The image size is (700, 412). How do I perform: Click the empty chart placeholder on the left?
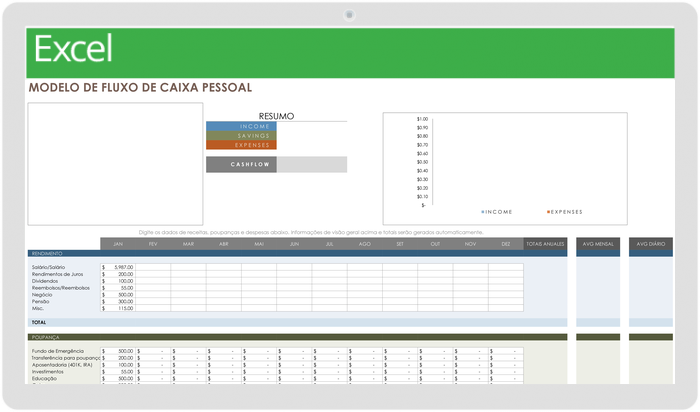(x=115, y=164)
